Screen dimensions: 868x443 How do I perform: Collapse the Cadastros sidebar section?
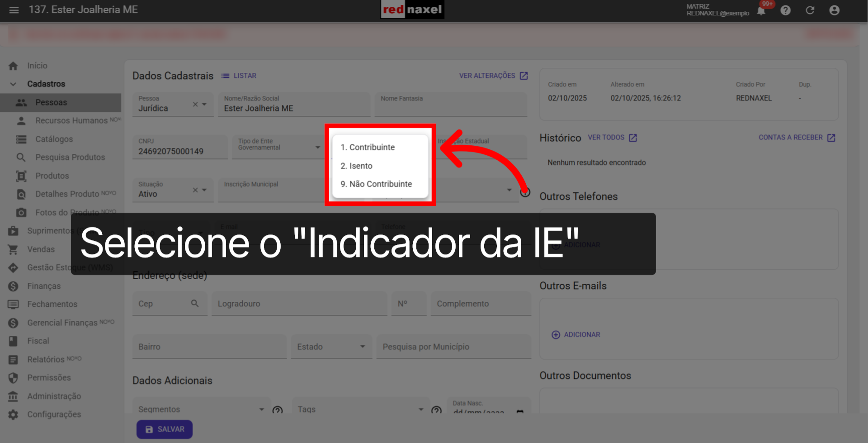pos(13,84)
